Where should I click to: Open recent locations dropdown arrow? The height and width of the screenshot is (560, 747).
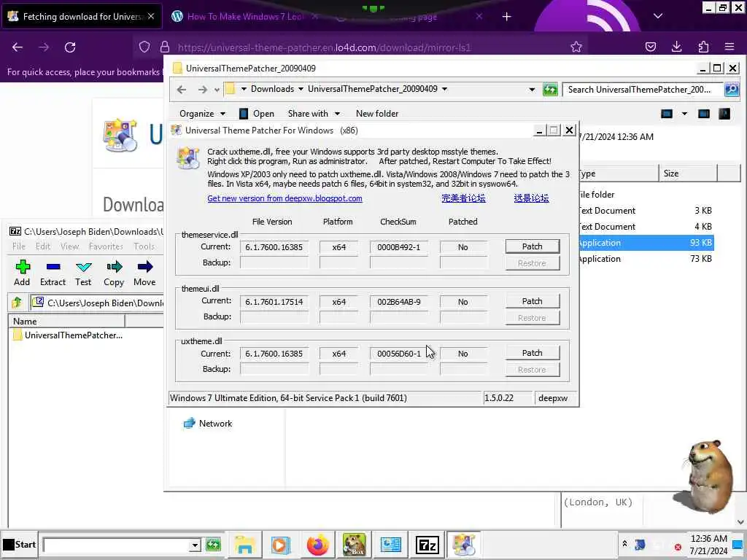point(217,90)
